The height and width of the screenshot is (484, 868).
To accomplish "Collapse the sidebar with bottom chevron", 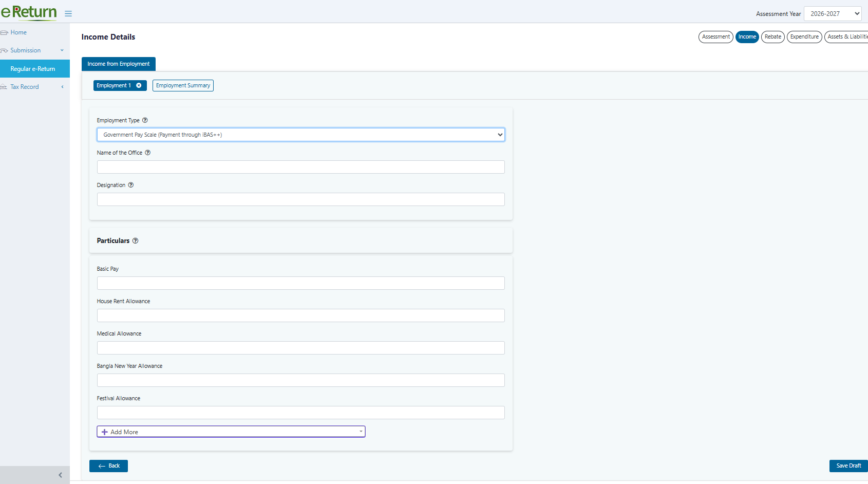I will [x=60, y=475].
